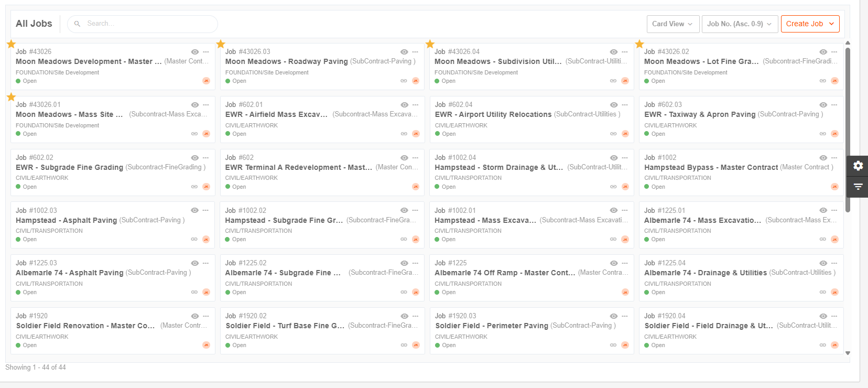Click the job list vertical scrollbar
Screen dimensions: 868x388
[848, 130]
